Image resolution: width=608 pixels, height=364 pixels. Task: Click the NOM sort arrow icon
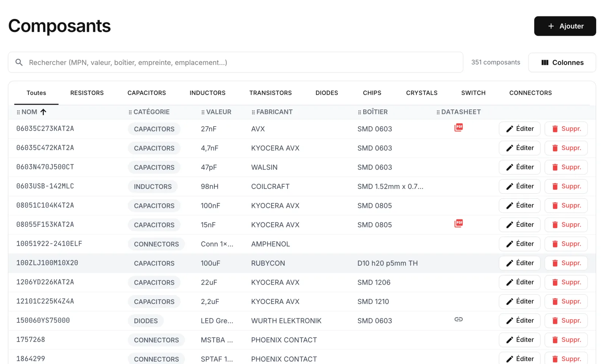click(x=43, y=112)
